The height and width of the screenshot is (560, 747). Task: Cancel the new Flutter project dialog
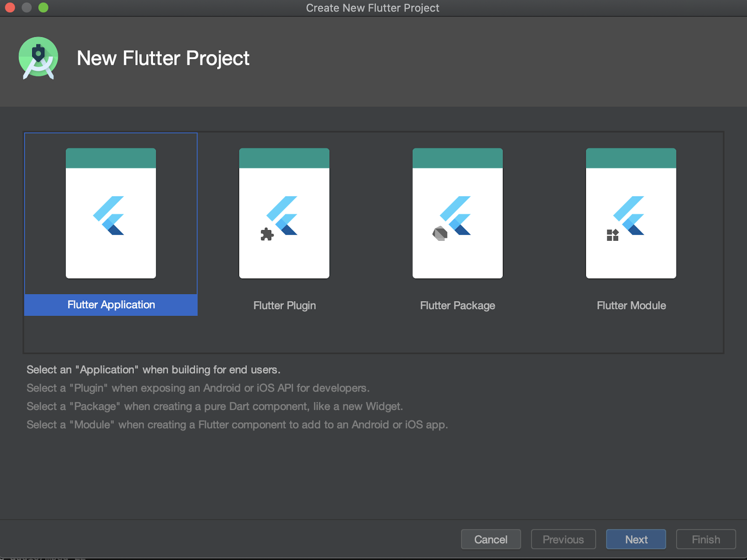pos(491,539)
